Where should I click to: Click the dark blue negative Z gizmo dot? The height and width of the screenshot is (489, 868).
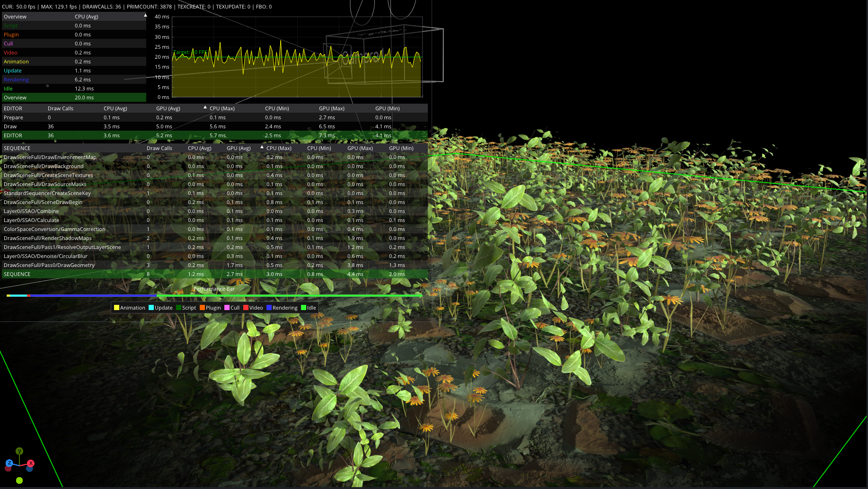coord(29,469)
